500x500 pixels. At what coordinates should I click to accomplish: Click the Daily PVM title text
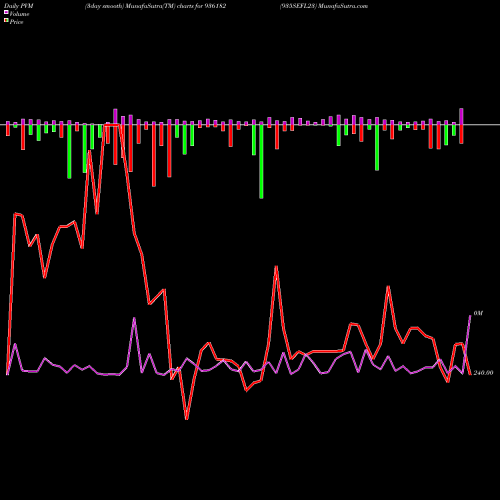coord(19,6)
